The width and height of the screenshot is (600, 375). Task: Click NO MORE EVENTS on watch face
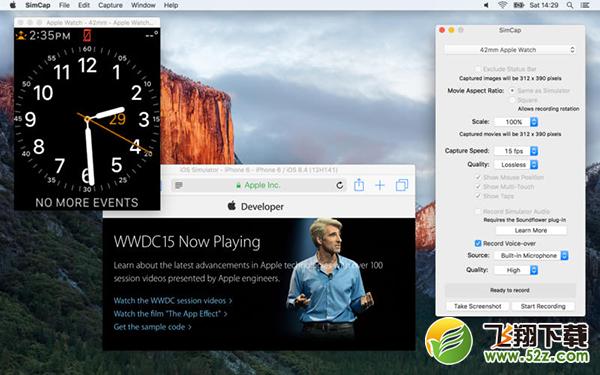click(87, 202)
